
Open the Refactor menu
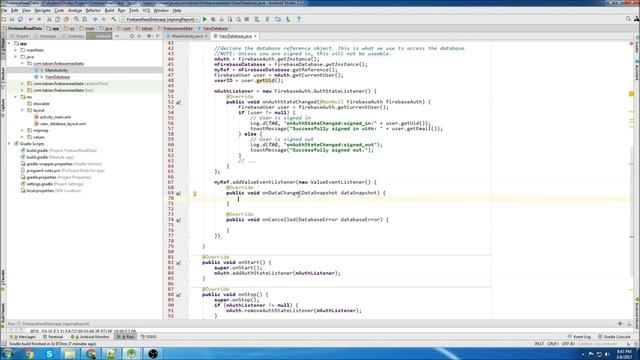tap(93, 10)
